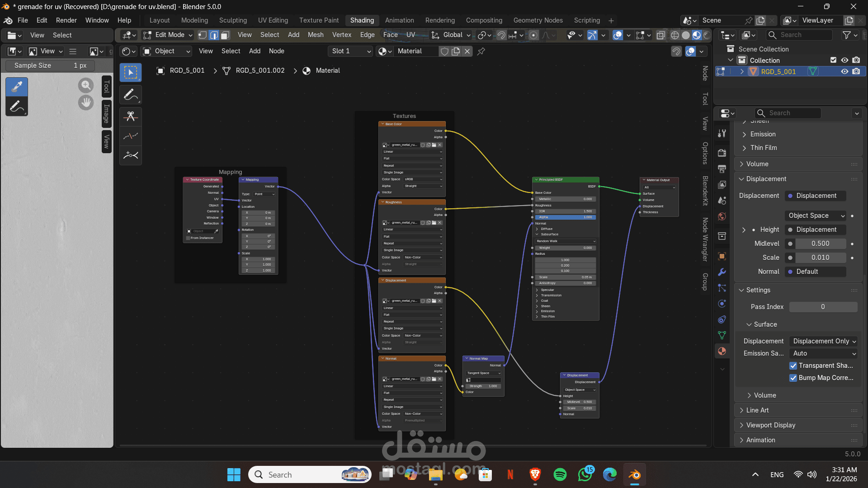Click the Slot 1 material slot button

click(x=351, y=51)
